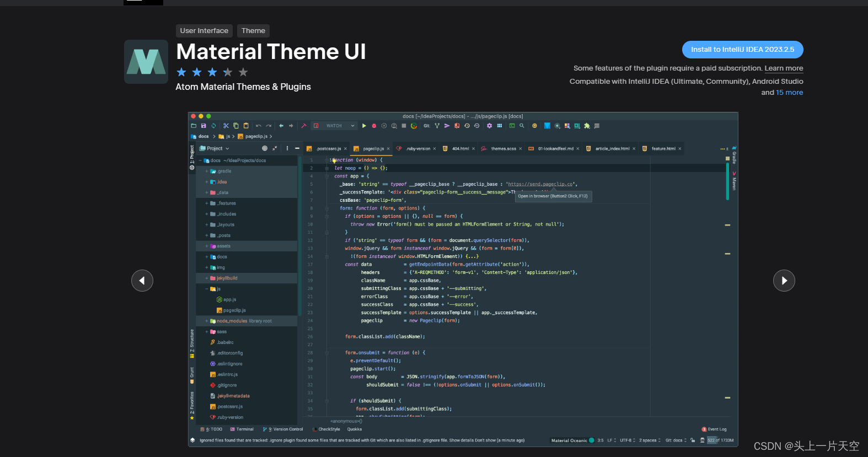
Task: Click the Material Theme UI plugin logo
Action: (x=146, y=62)
